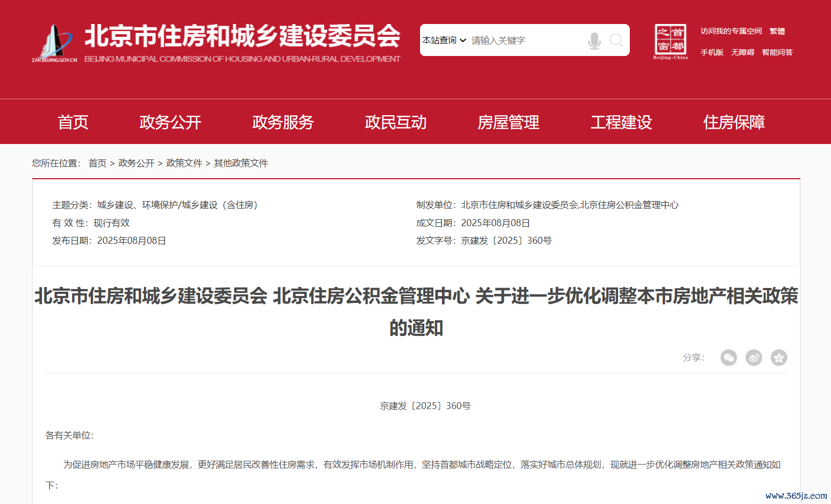Open the 手机版 mobile version link
Screen dimensions: 831x504
coord(712,52)
